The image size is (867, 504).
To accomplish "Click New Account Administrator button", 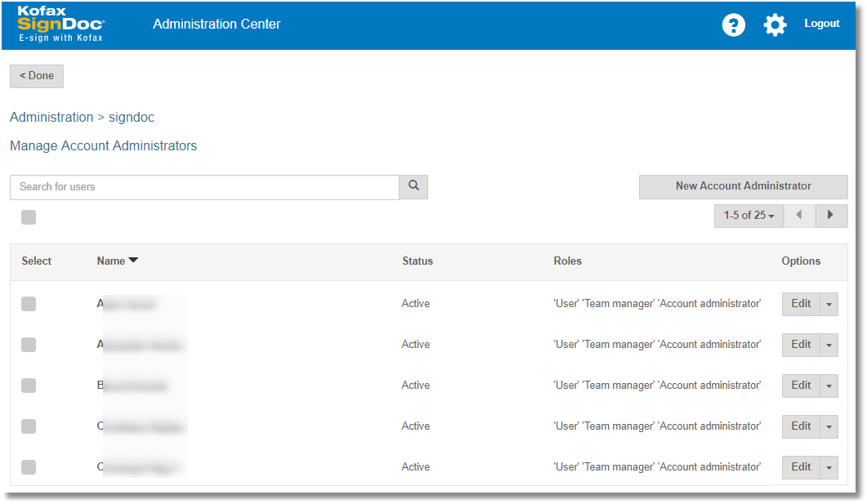I will pos(743,186).
